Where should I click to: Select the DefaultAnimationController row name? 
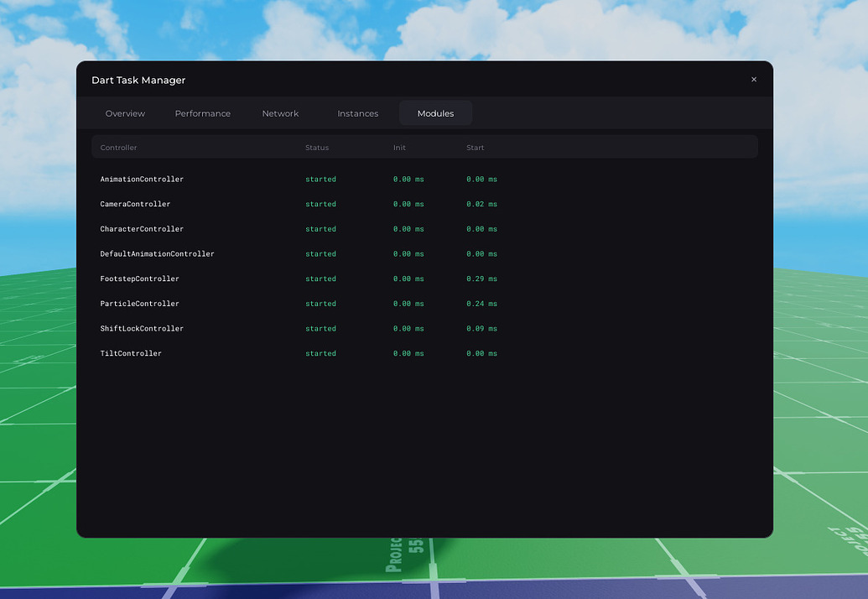(157, 254)
